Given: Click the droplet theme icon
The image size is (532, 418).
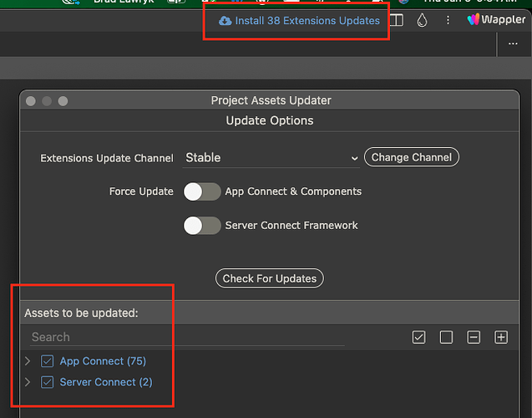Looking at the screenshot, I should tap(422, 20).
